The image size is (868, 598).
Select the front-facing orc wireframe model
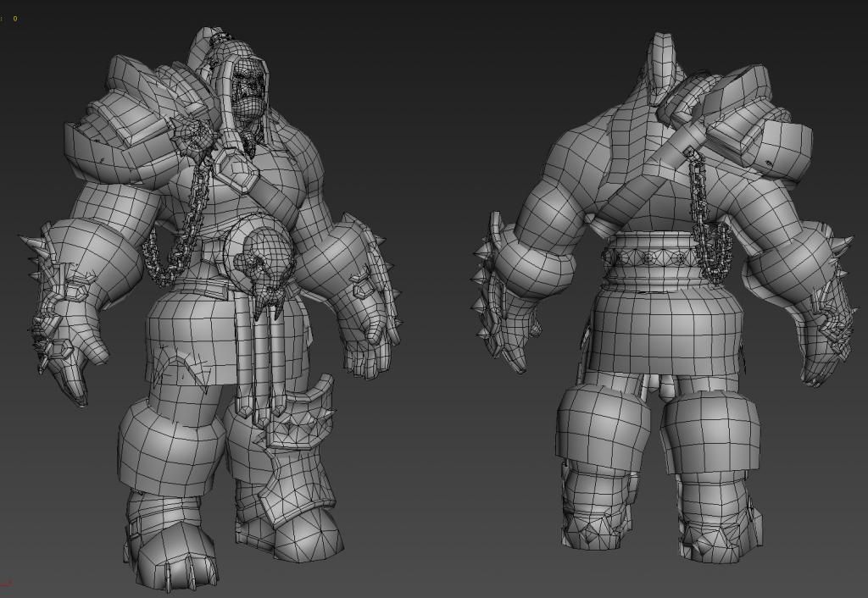point(209,310)
